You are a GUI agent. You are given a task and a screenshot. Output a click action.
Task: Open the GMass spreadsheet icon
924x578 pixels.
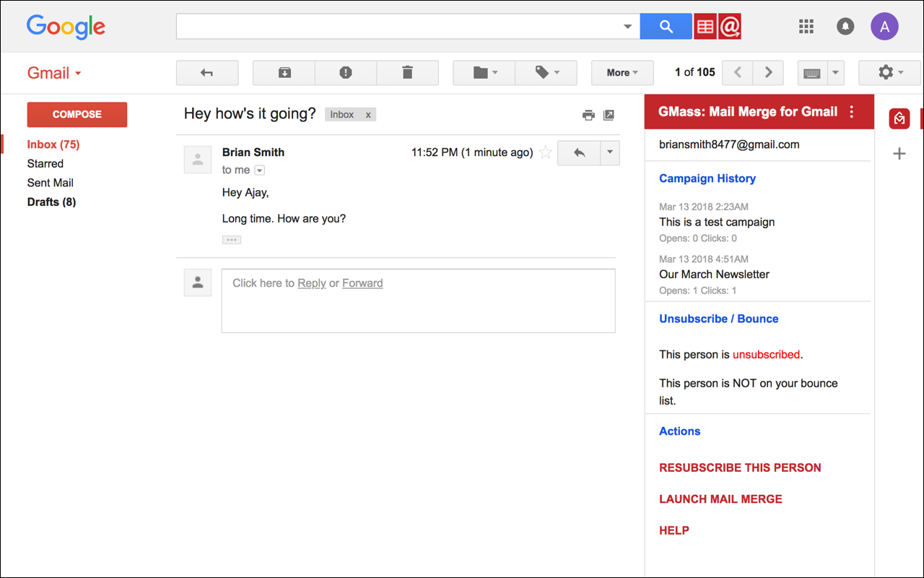point(705,27)
